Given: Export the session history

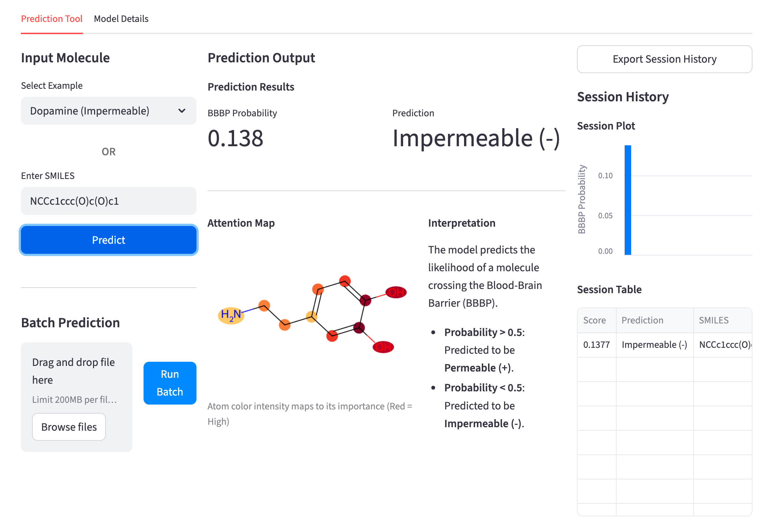Looking at the screenshot, I should pos(664,59).
